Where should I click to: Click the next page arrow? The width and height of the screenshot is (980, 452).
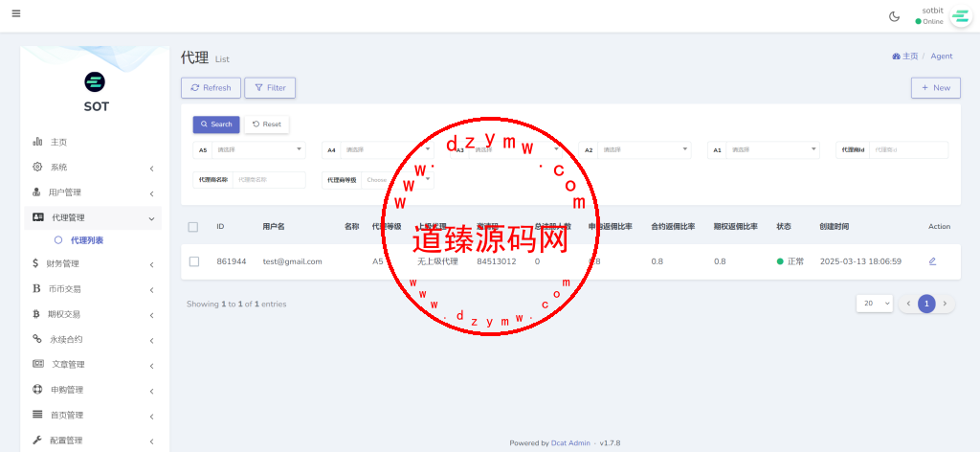coord(945,304)
